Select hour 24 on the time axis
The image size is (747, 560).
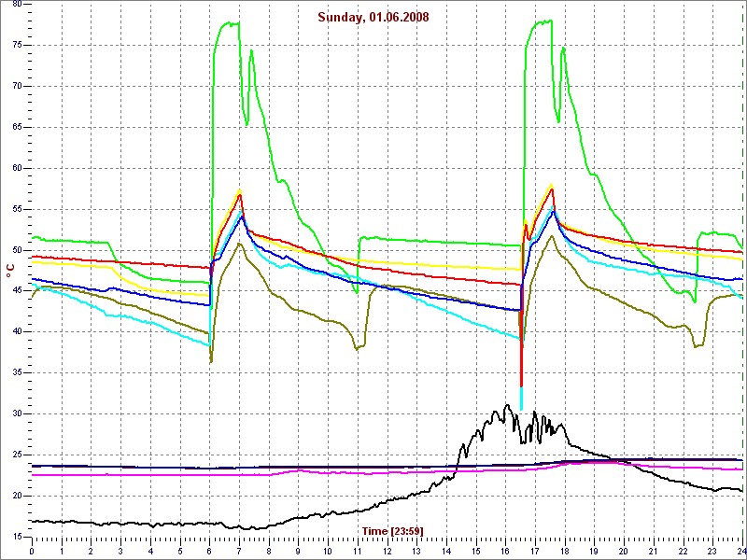click(x=741, y=552)
